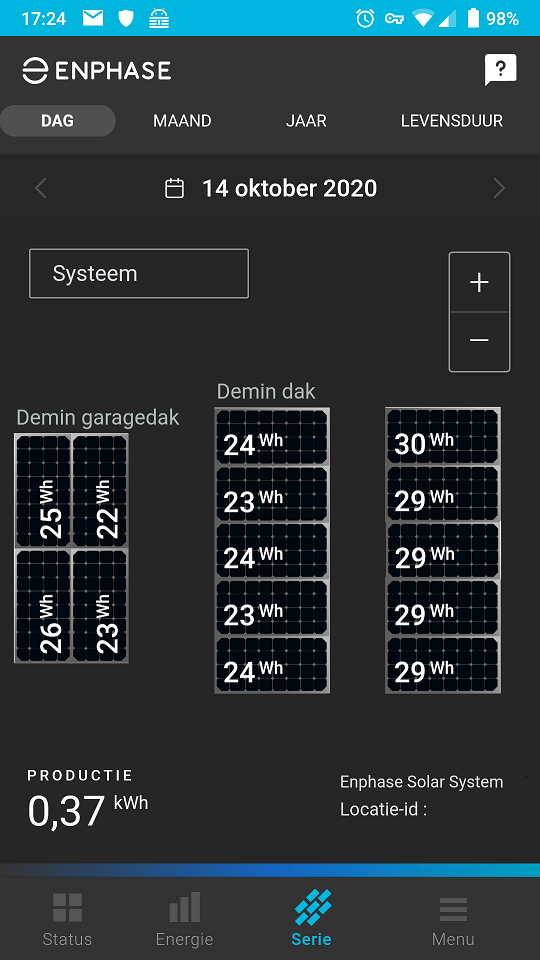Switch to the MAAND tab
This screenshot has width=540, height=960.
(182, 121)
